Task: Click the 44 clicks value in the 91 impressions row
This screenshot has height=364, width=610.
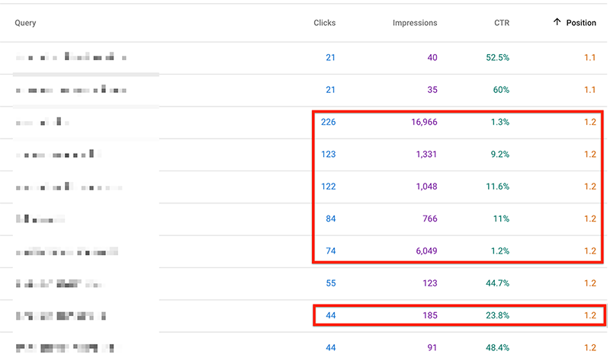Action: coord(331,348)
